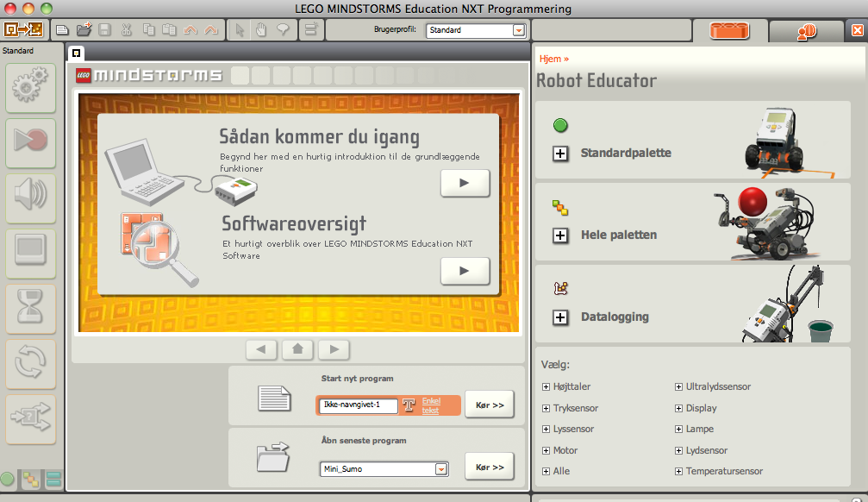
Task: Click the home button below the tutorial panel
Action: point(298,349)
